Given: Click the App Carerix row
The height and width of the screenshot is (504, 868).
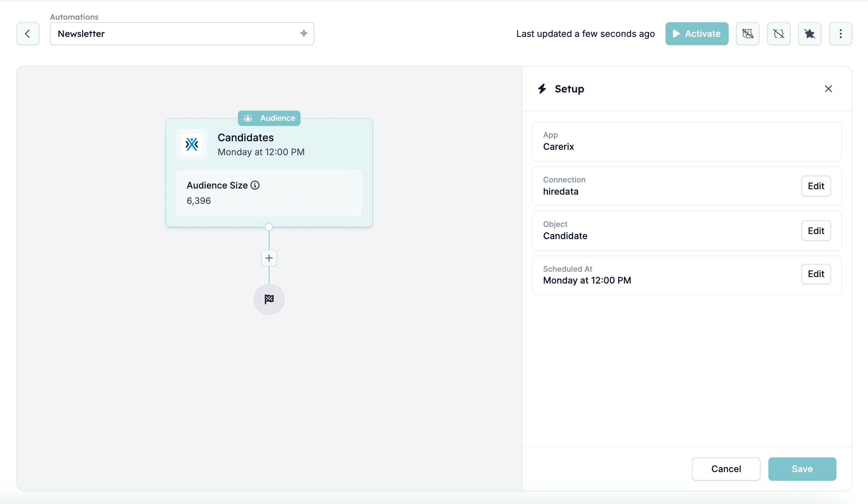Looking at the screenshot, I should [687, 142].
